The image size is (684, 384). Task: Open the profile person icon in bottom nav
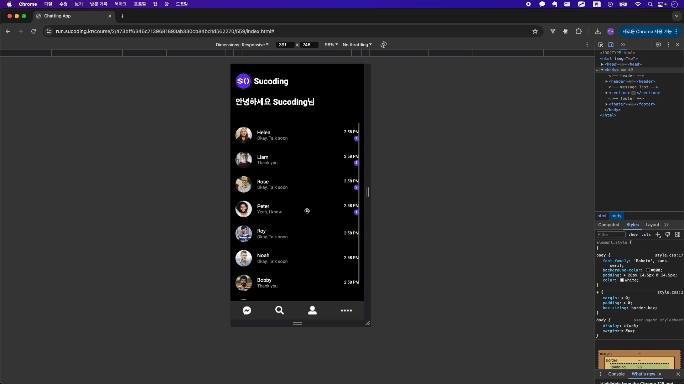point(312,310)
